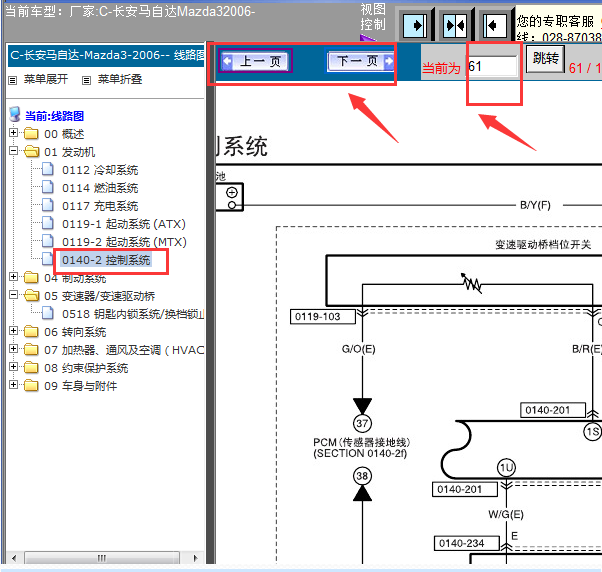Open 0117 充电系统 document
The image size is (602, 572).
100,206
